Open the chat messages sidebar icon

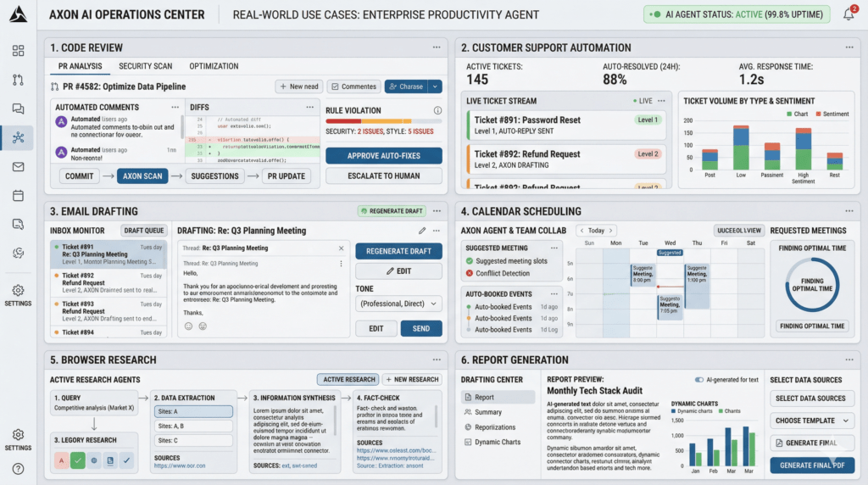click(x=18, y=109)
